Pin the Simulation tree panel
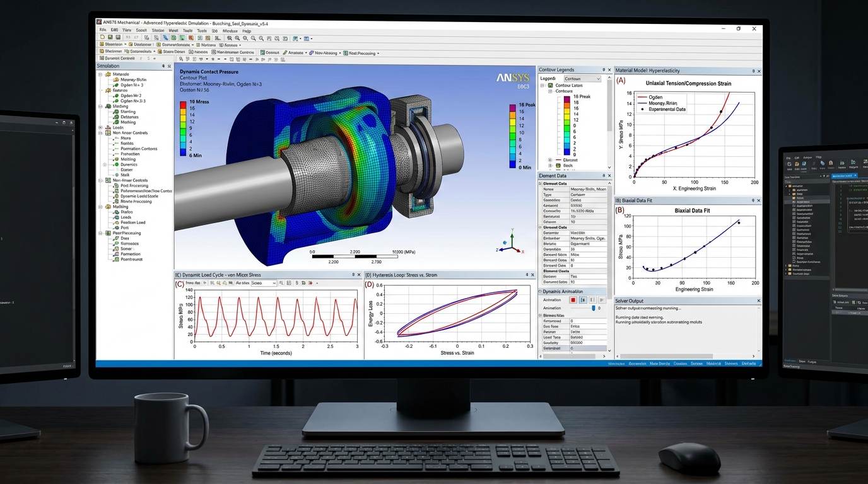The image size is (868, 484). 163,66
